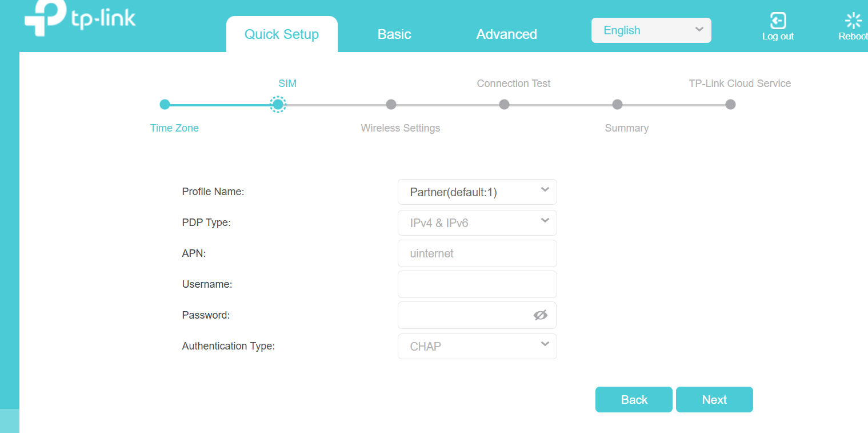Viewport: 868px width, 433px height.
Task: Click the Connection Test step dot
Action: [x=504, y=105]
